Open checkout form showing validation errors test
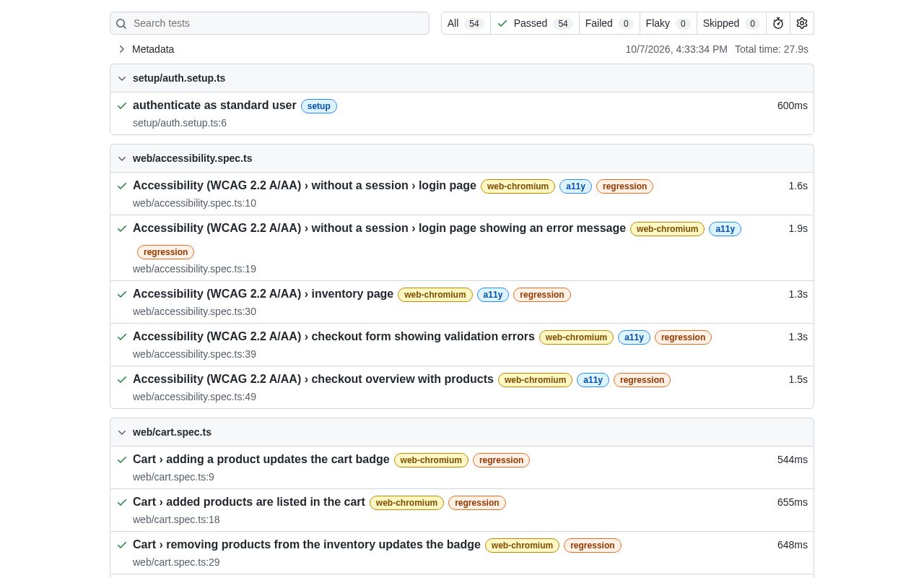 [334, 337]
